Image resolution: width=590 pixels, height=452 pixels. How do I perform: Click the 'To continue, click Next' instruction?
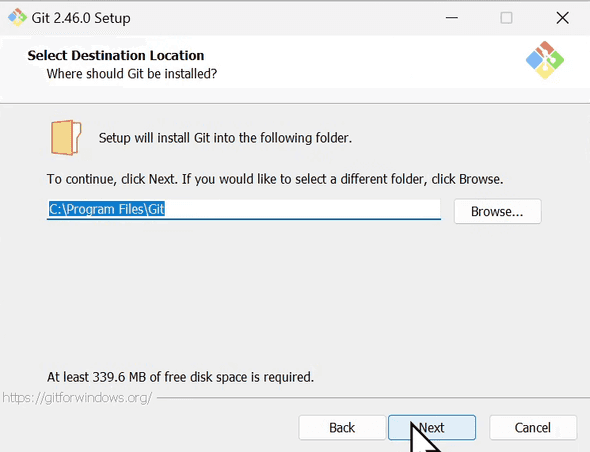[275, 179]
